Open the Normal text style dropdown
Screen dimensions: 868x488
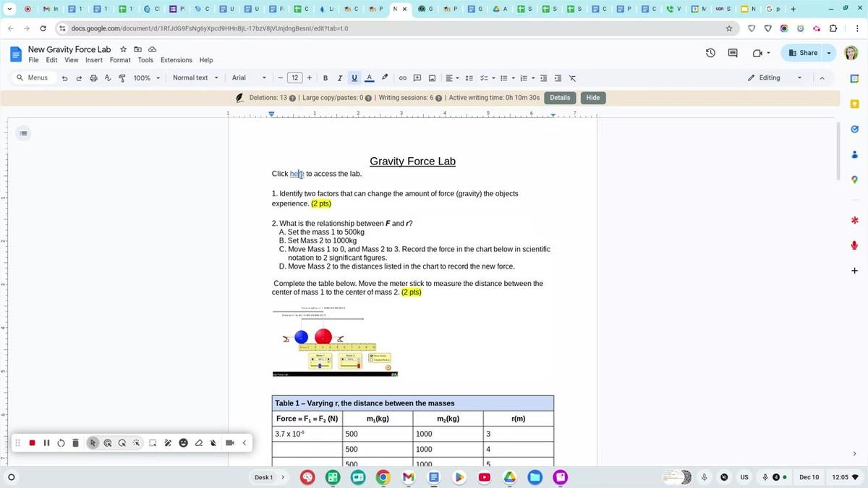click(195, 78)
